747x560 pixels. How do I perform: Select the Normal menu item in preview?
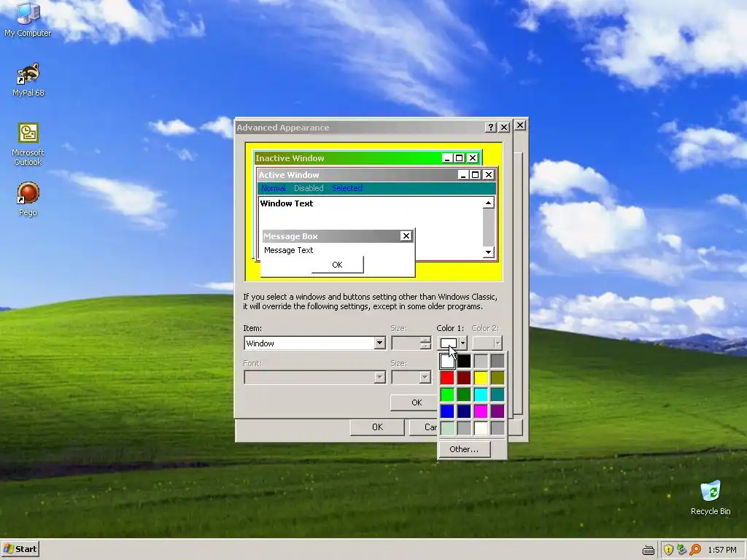(274, 188)
